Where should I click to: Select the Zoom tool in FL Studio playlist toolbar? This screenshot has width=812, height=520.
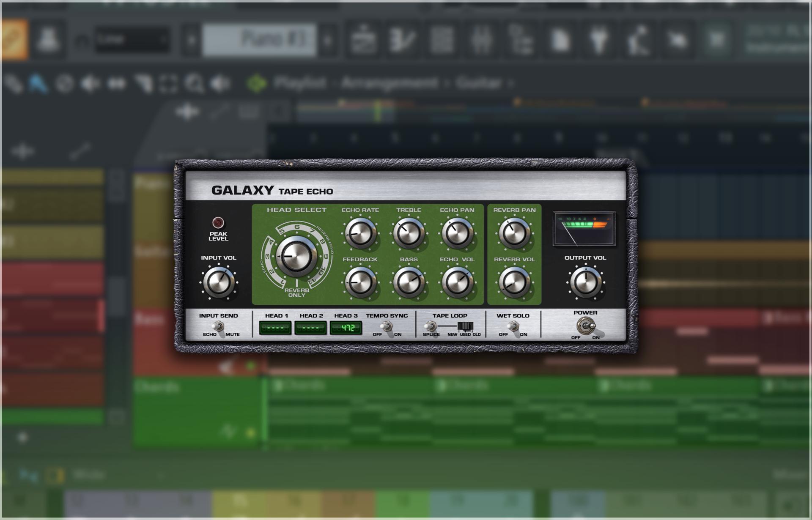click(195, 84)
